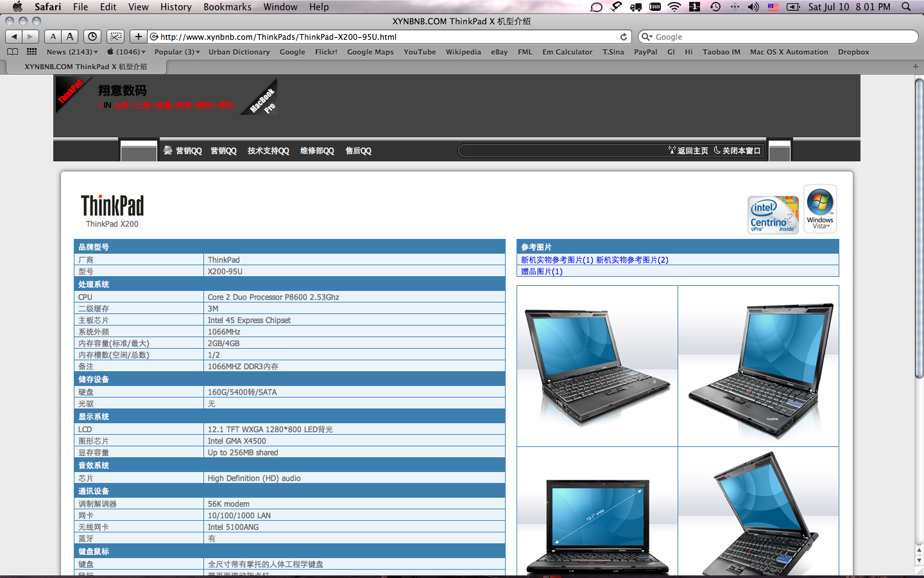The image size is (924, 578).
Task: Open the Dropbox bookmark
Action: coord(853,52)
